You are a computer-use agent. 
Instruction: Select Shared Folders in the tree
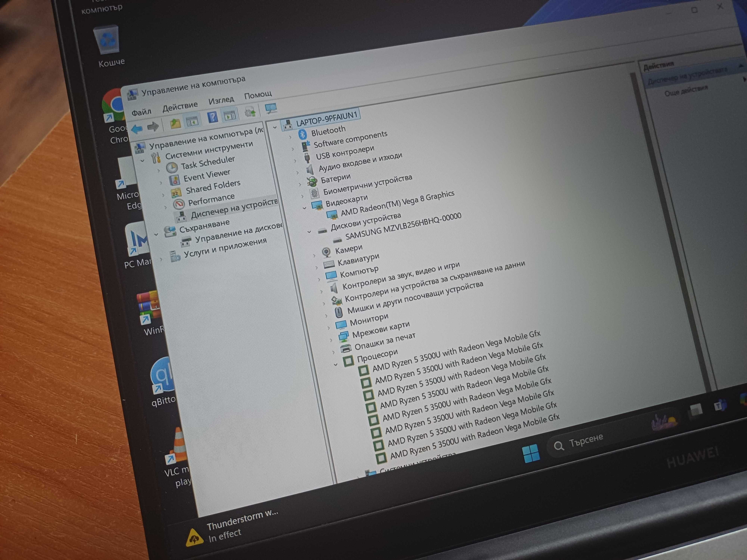click(x=213, y=187)
